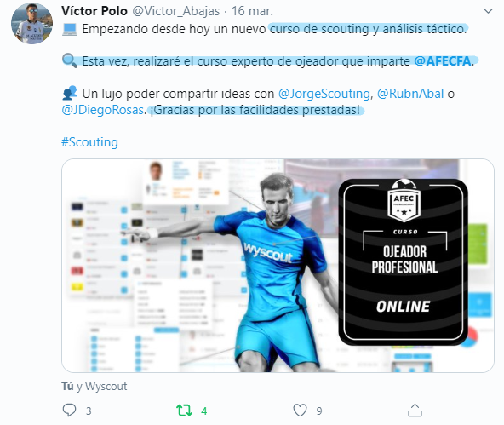Click the @AFECFA mention link
This screenshot has width=504, height=425.
coord(443,60)
